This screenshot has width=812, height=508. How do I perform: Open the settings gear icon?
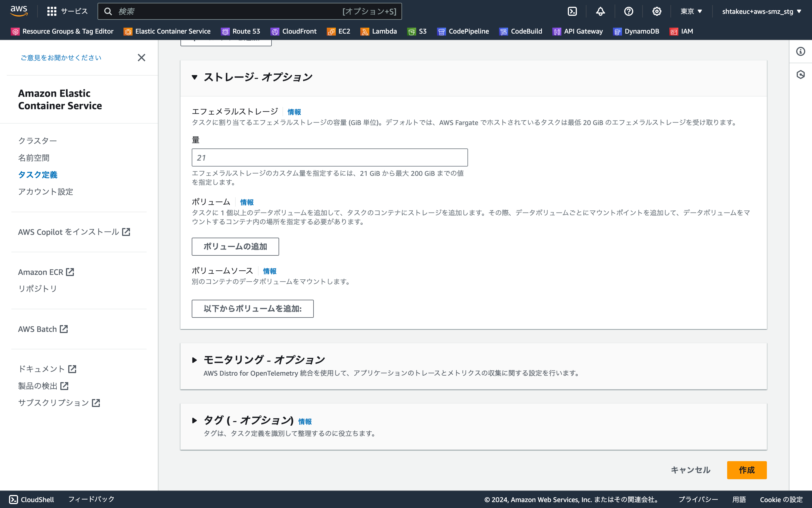pyautogui.click(x=657, y=11)
